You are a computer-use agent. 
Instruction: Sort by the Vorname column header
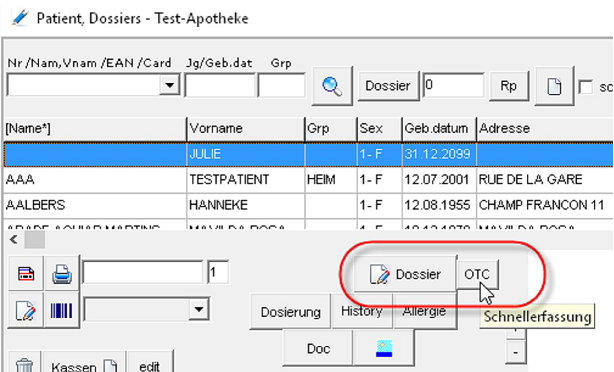click(246, 129)
